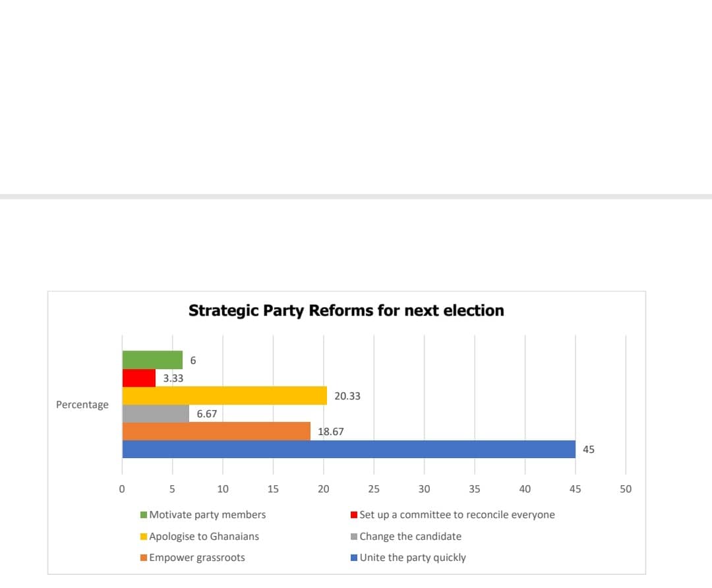Click the Percentage axis label
This screenshot has width=712, height=588.
pos(82,405)
